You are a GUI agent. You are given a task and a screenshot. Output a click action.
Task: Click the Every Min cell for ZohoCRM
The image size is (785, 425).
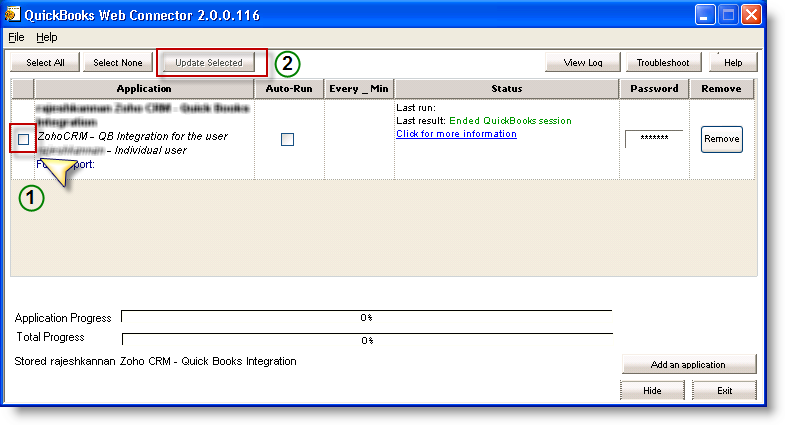coord(359,139)
